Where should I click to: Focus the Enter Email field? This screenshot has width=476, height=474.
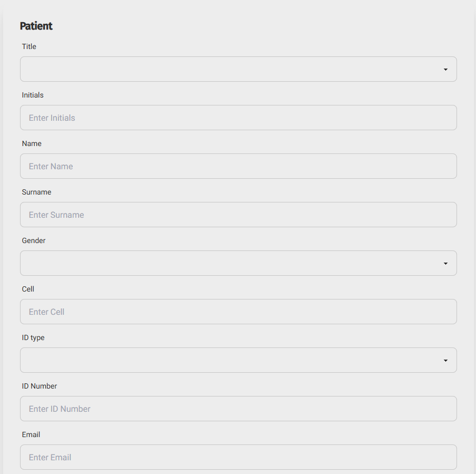[x=238, y=457]
